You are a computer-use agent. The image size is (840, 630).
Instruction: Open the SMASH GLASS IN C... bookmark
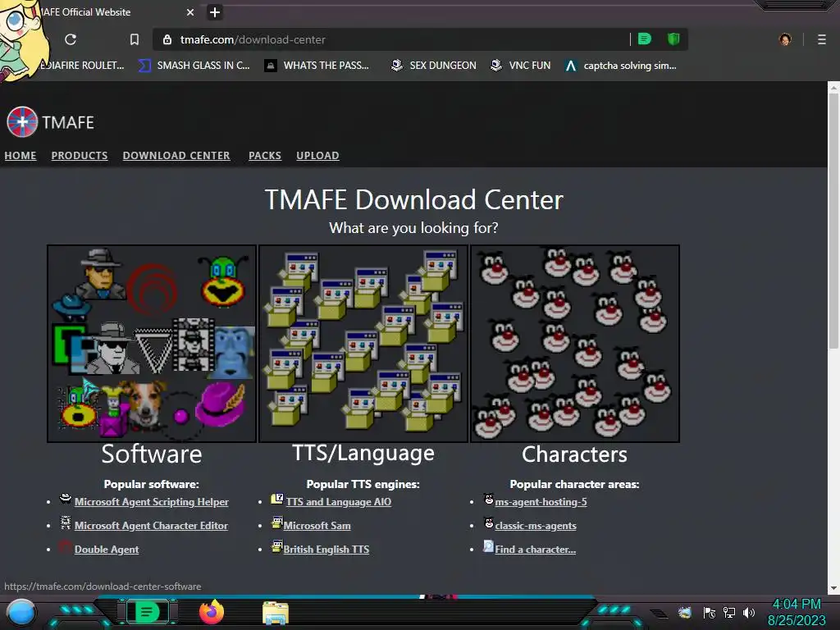click(194, 66)
